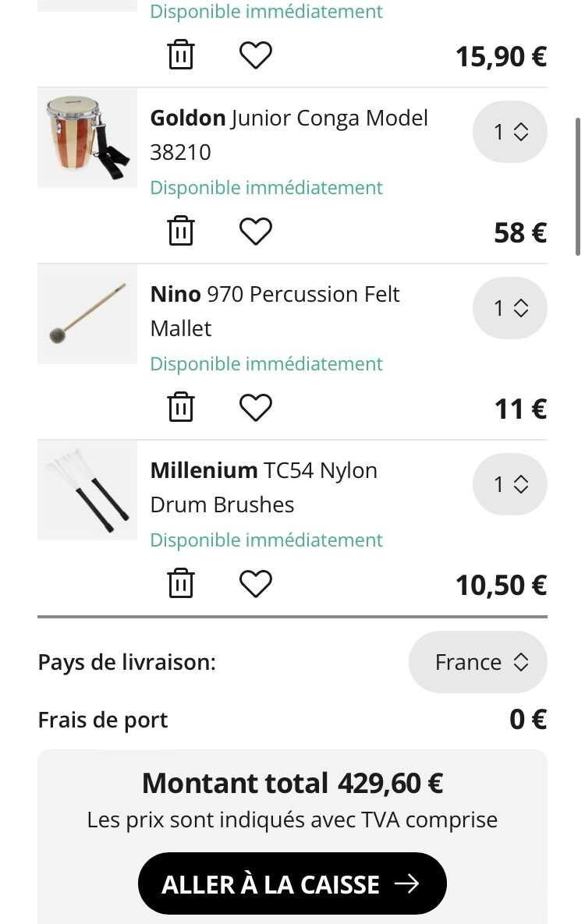
Task: Open quantity selector for Goldon Junior Conga
Action: coord(510,132)
